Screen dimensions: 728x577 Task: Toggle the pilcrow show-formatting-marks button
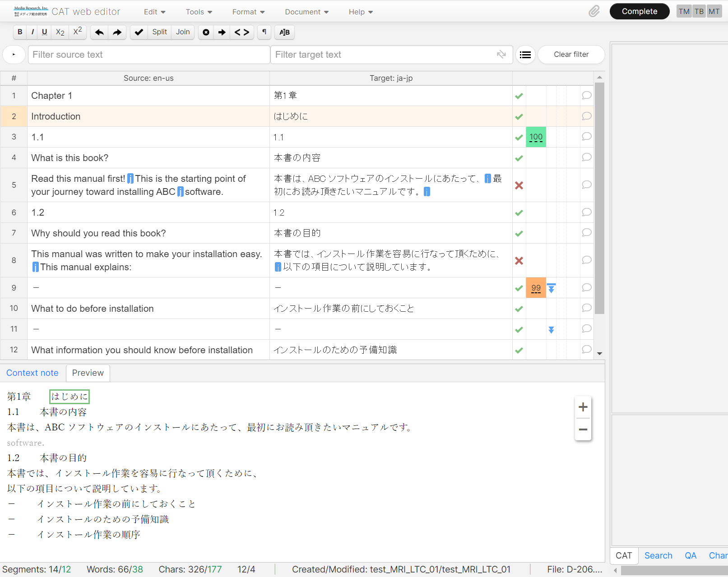click(x=264, y=32)
